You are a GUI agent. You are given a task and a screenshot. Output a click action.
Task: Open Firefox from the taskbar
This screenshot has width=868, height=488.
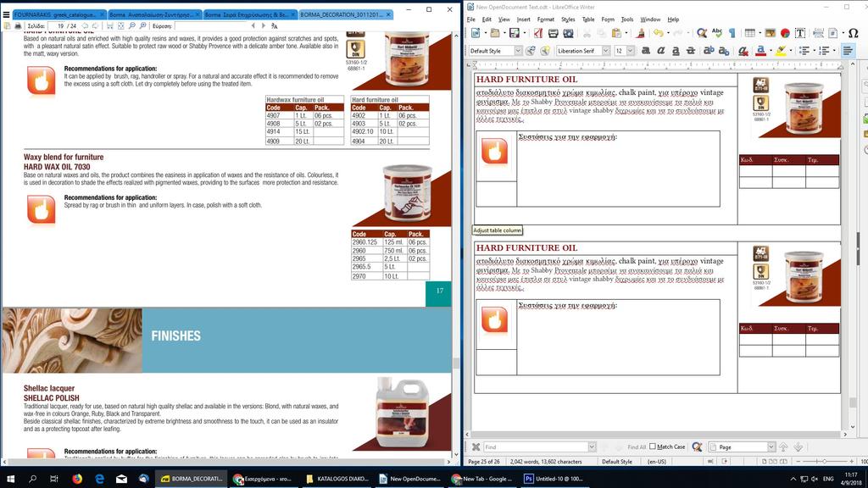coord(77,479)
